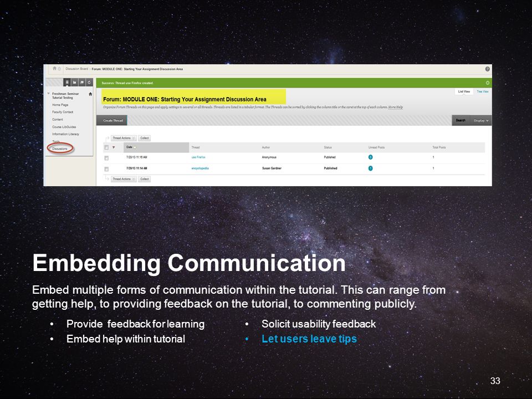Screen dimensions: 532x399
Task: Sort by the Total Posts column header
Action: [x=439, y=147]
